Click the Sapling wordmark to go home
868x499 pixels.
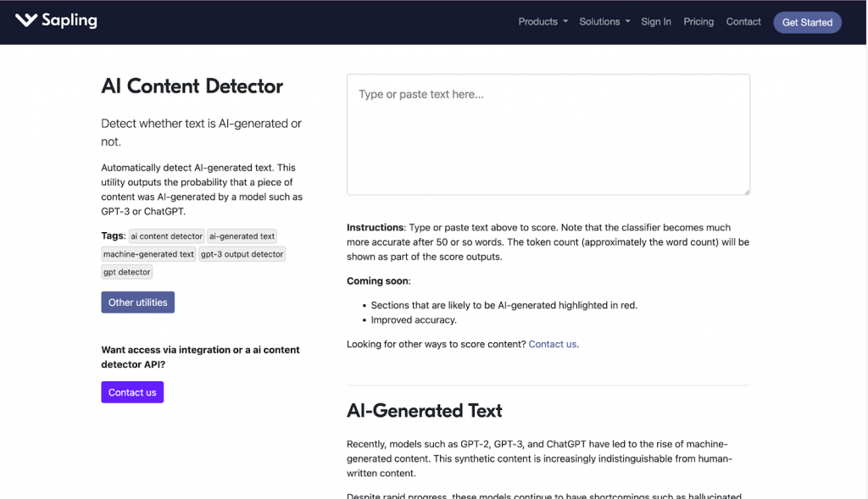click(x=68, y=20)
